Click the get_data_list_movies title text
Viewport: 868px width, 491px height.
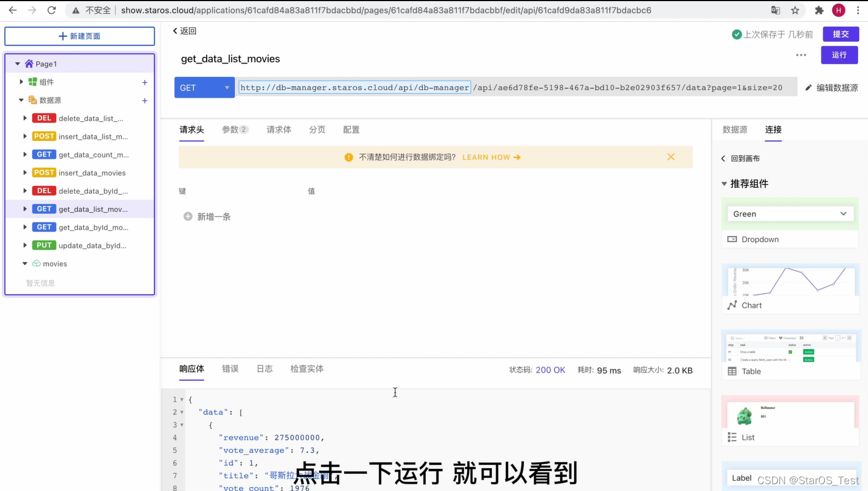[230, 59]
